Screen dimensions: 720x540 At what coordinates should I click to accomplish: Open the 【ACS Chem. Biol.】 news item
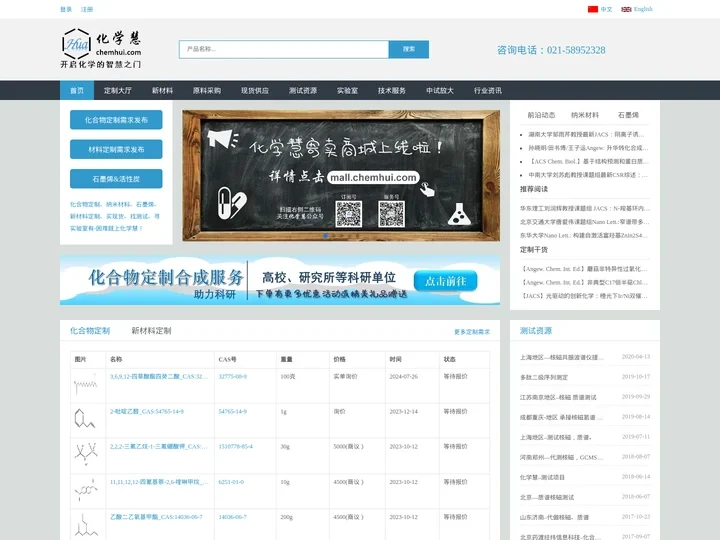tap(588, 162)
